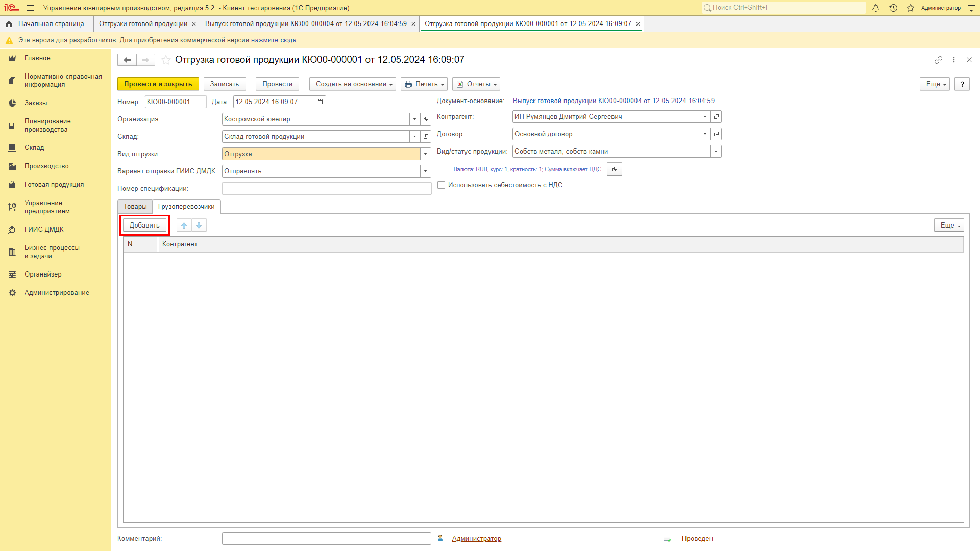Open Печать dropdown menu
980x551 pixels.
point(424,84)
